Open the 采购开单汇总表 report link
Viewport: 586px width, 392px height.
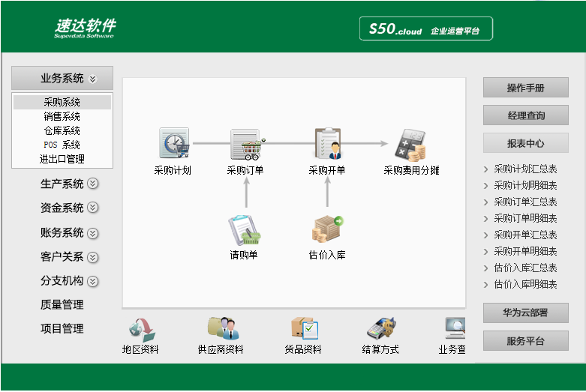click(x=525, y=235)
